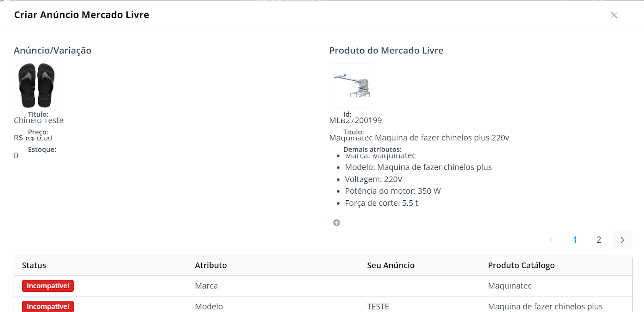This screenshot has height=312, width=644.
Task: Close the Criar Anúncio Mercado Livre dialog
Action: click(x=614, y=15)
